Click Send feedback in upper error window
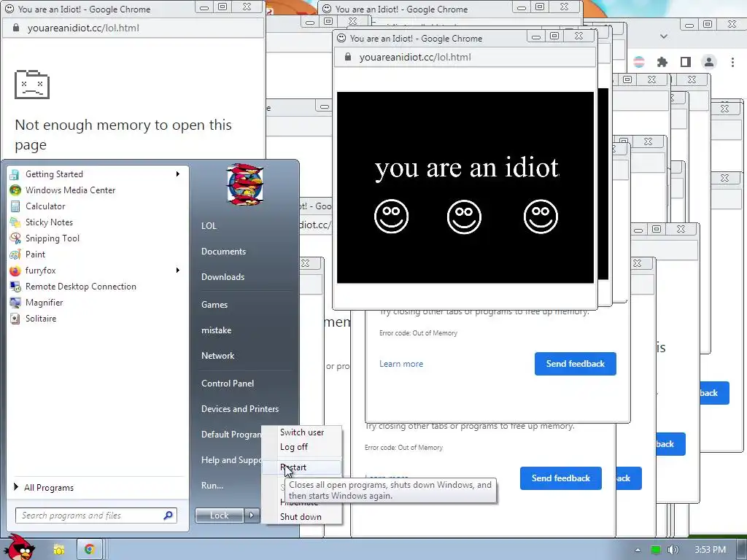This screenshot has width=747, height=560. point(575,364)
